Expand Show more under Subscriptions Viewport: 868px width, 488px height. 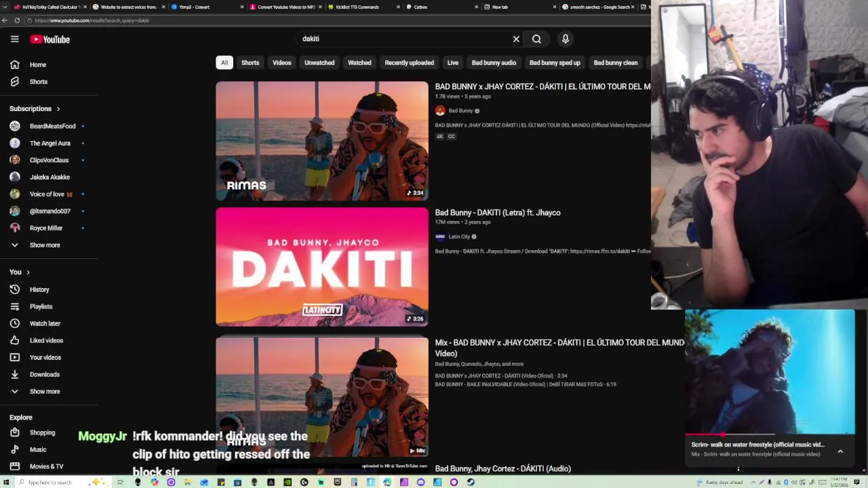click(45, 245)
